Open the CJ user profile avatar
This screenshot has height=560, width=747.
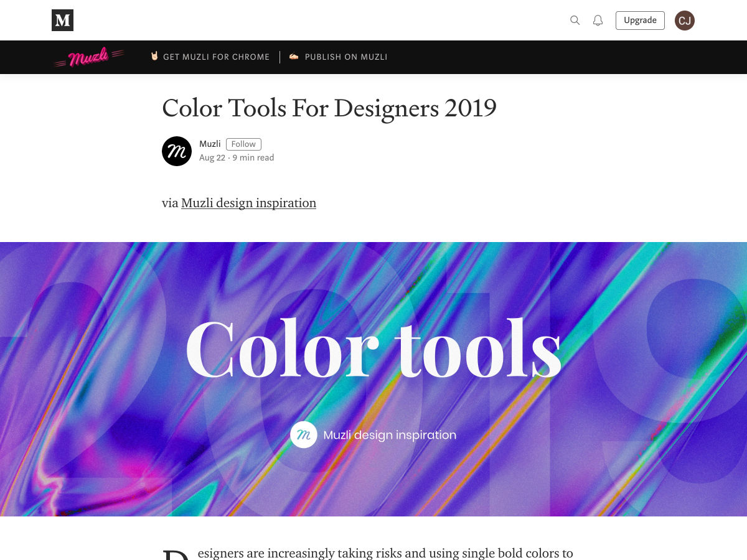(684, 21)
